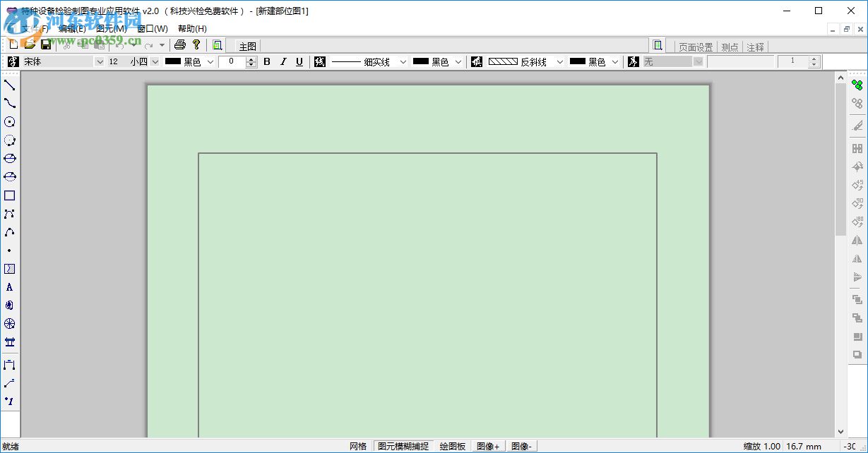Select the dimension marking tool
Image resolution: width=868 pixels, height=453 pixels.
(10, 365)
